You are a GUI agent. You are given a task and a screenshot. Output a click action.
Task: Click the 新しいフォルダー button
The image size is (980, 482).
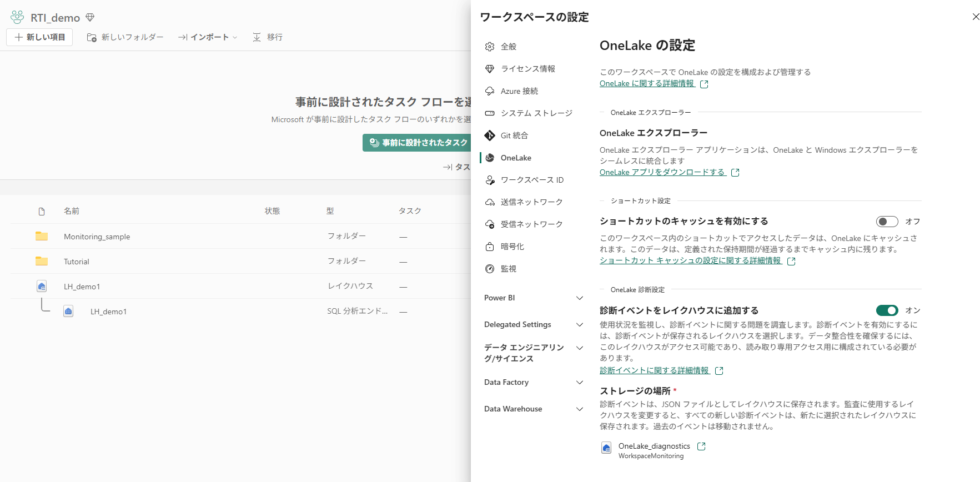[125, 37]
